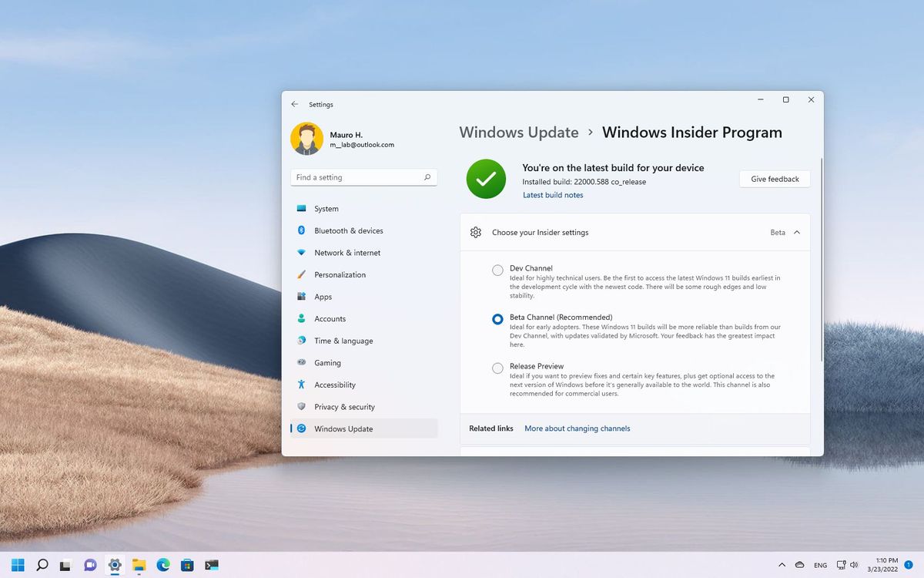Open the volume control in system tray
The width and height of the screenshot is (924, 578).
click(855, 565)
